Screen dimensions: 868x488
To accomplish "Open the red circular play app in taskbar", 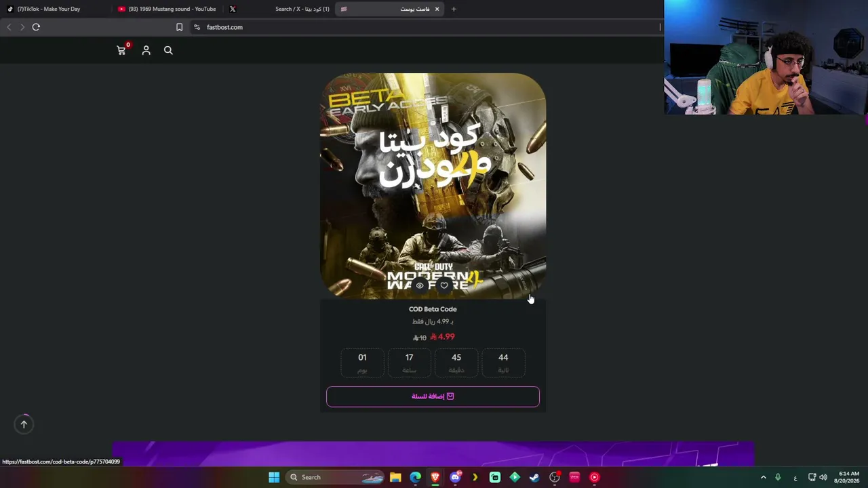I will coord(594,477).
